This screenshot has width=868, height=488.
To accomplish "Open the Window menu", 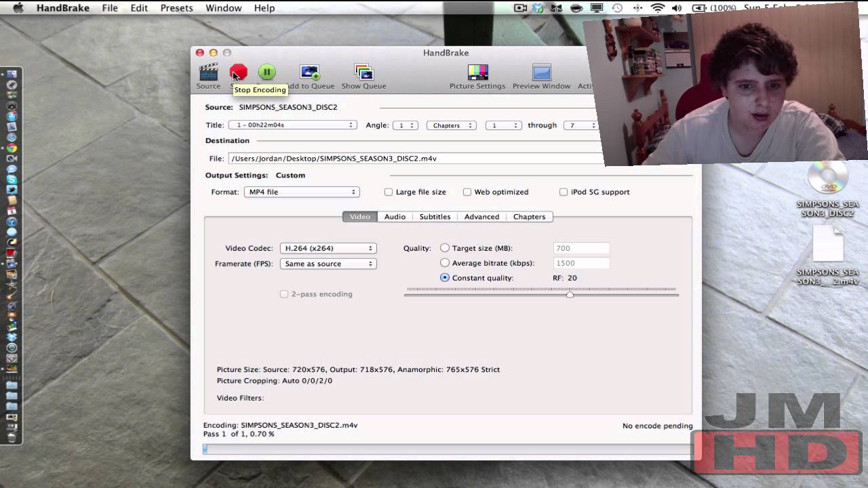I will click(223, 8).
